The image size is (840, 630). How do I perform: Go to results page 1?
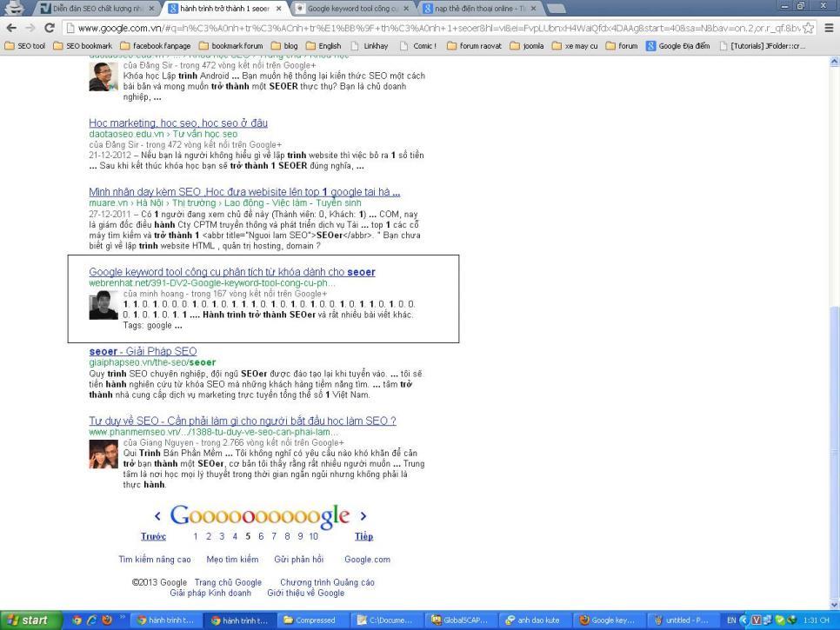(x=196, y=536)
